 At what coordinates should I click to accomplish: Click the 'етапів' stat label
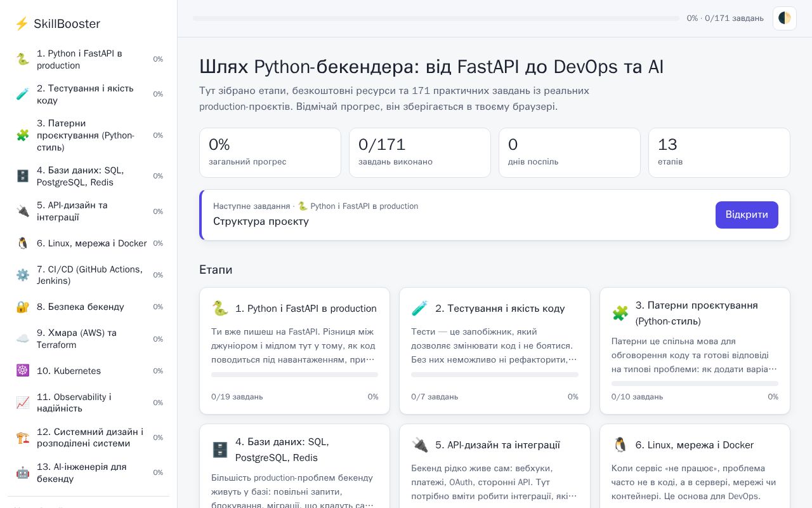671,162
